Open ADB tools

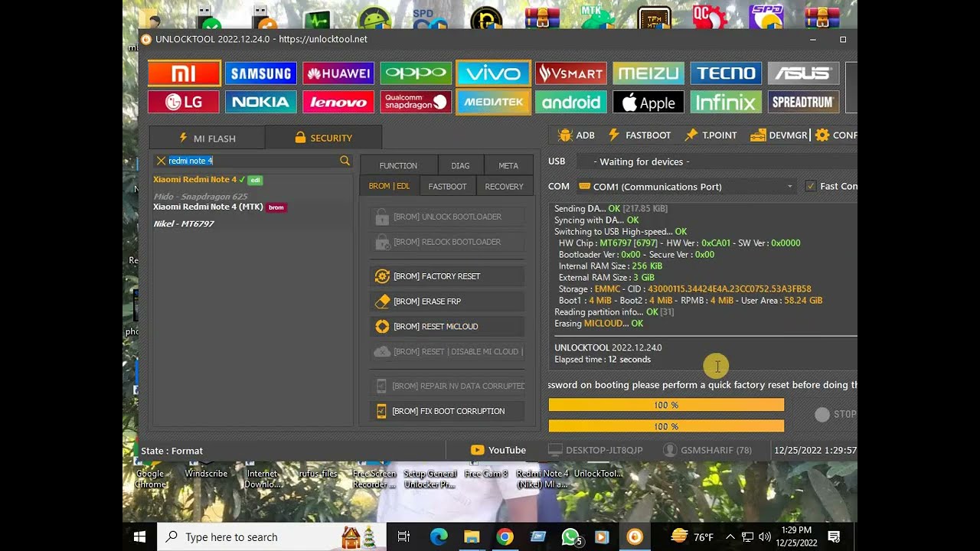[x=577, y=135]
